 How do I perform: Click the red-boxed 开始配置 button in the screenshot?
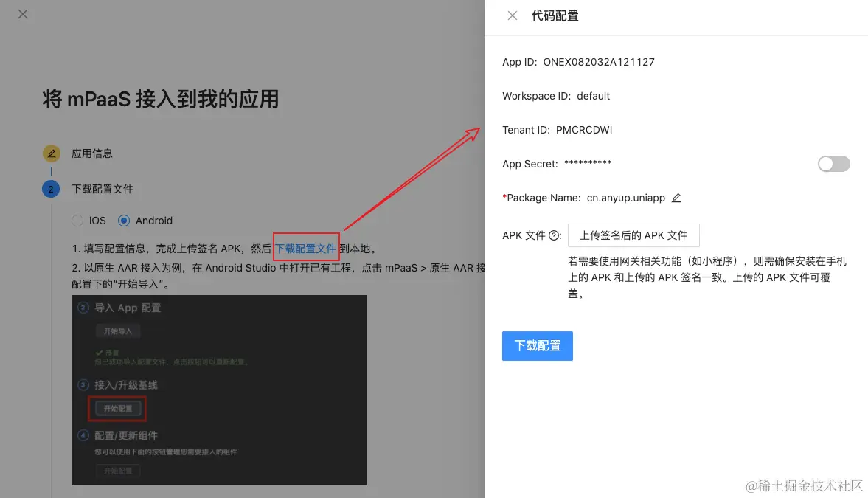(x=117, y=407)
